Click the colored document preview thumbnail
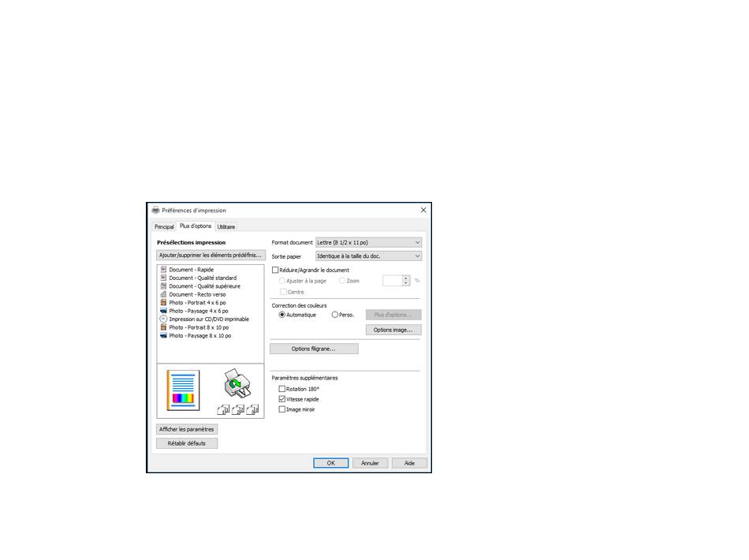Screen dimensions: 749x560 pyautogui.click(x=183, y=390)
